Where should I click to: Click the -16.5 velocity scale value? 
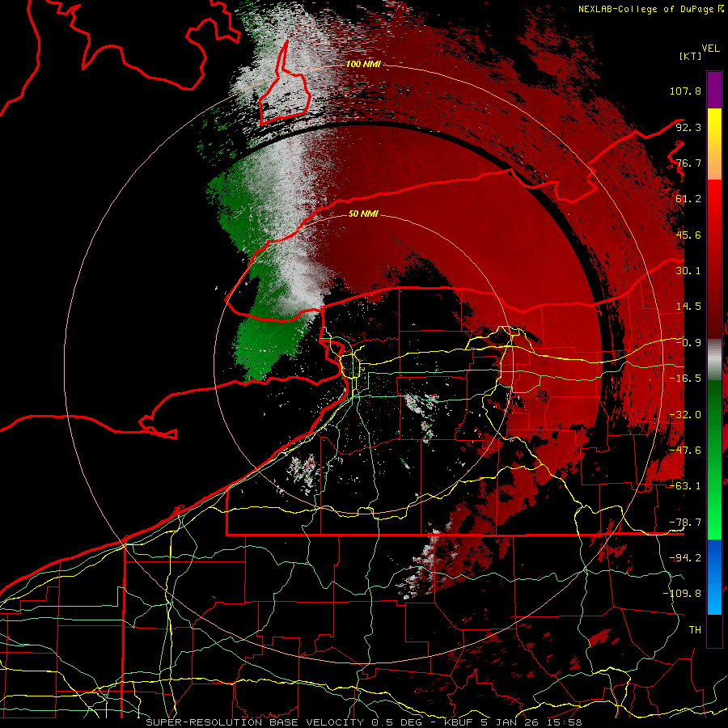tap(685, 379)
